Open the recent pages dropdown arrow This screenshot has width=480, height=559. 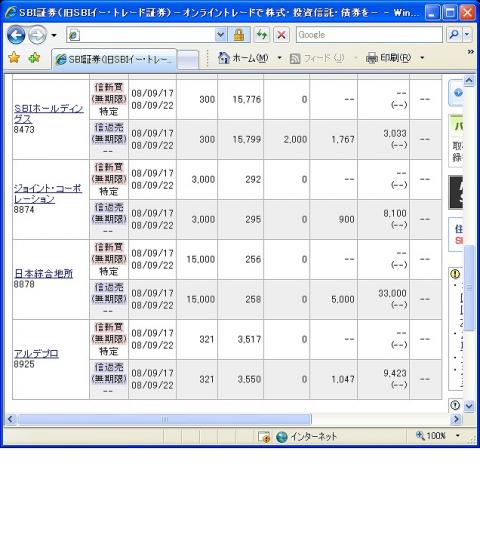[x=54, y=35]
